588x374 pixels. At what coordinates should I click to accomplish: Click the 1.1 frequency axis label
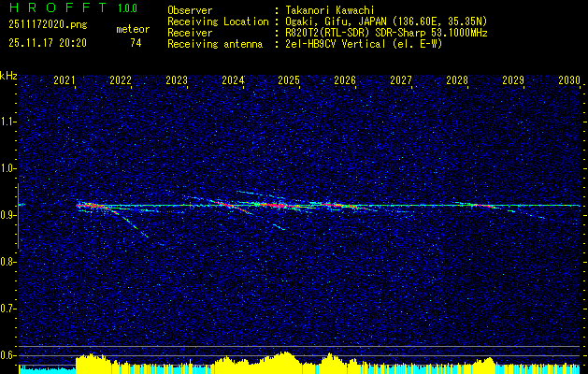coord(7,122)
